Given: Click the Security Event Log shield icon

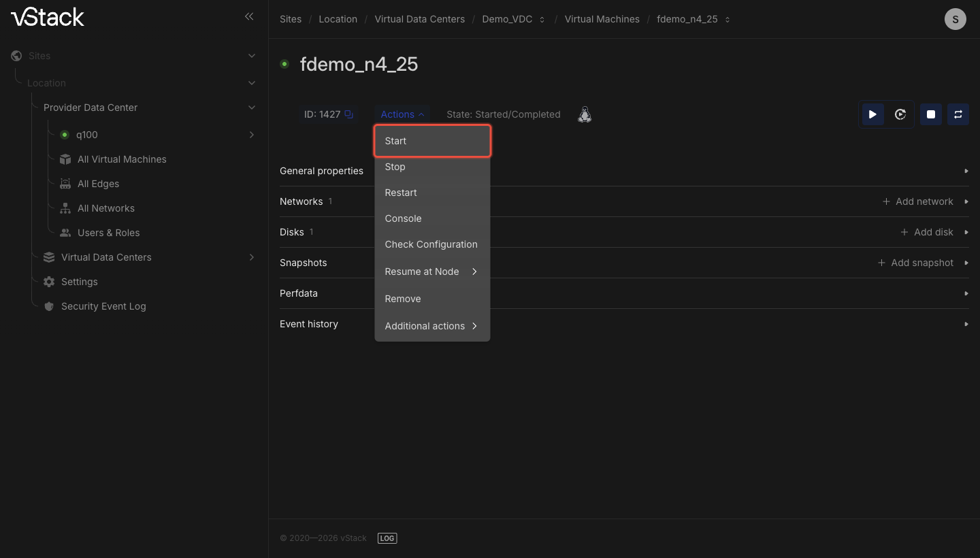Looking at the screenshot, I should (x=49, y=306).
